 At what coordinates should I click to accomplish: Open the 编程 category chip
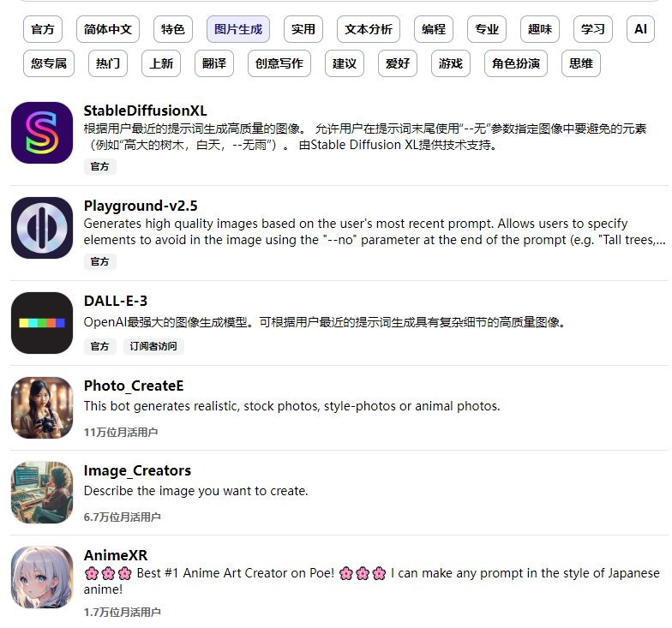coord(434,29)
